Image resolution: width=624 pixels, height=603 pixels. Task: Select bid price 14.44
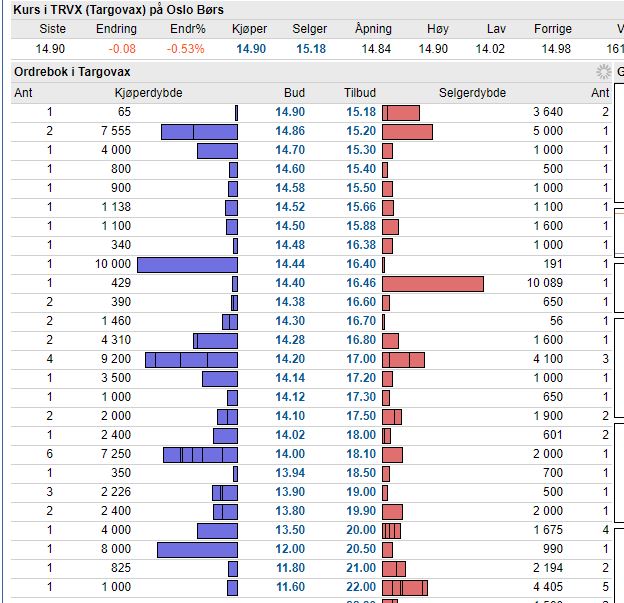(290, 264)
